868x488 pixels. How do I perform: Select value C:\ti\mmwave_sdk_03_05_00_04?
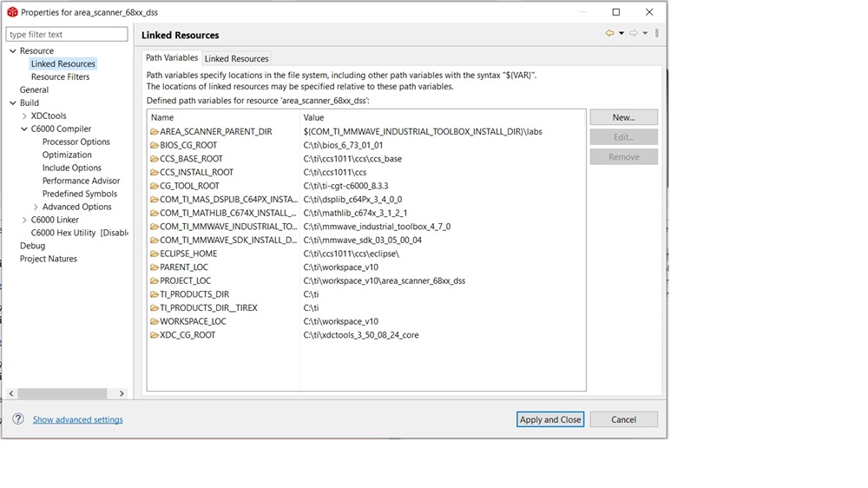pos(363,240)
